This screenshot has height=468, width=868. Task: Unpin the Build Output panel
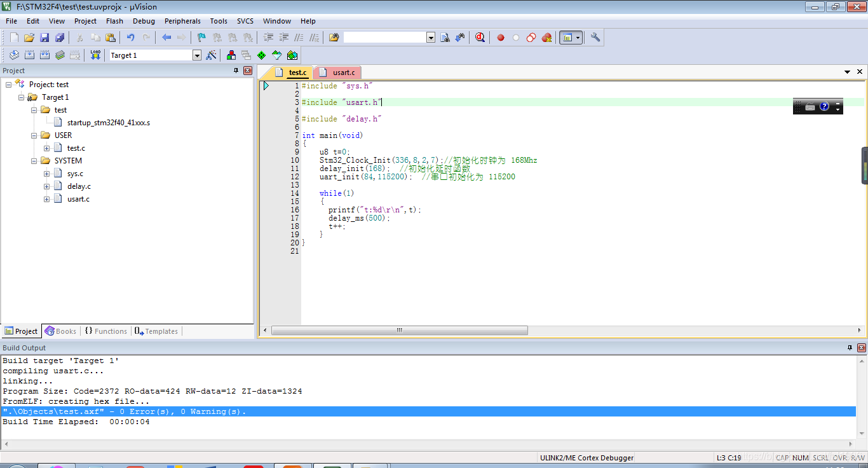click(x=850, y=347)
